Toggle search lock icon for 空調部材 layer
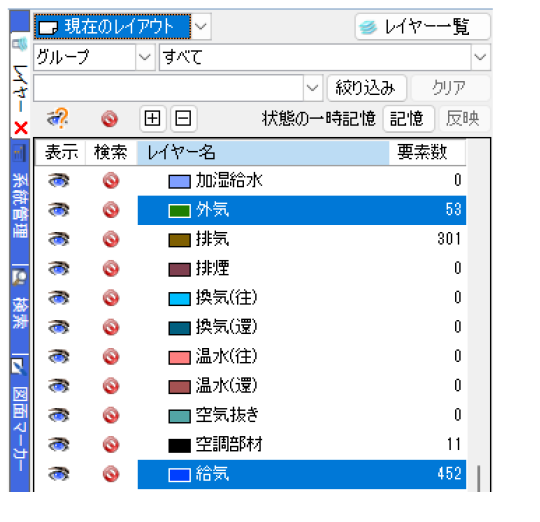The width and height of the screenshot is (540, 522). (x=111, y=445)
